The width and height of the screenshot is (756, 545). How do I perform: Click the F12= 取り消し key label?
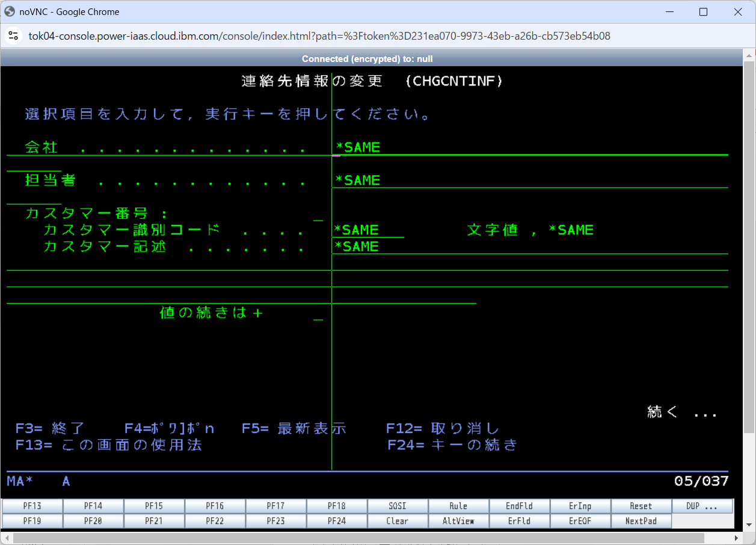click(443, 428)
